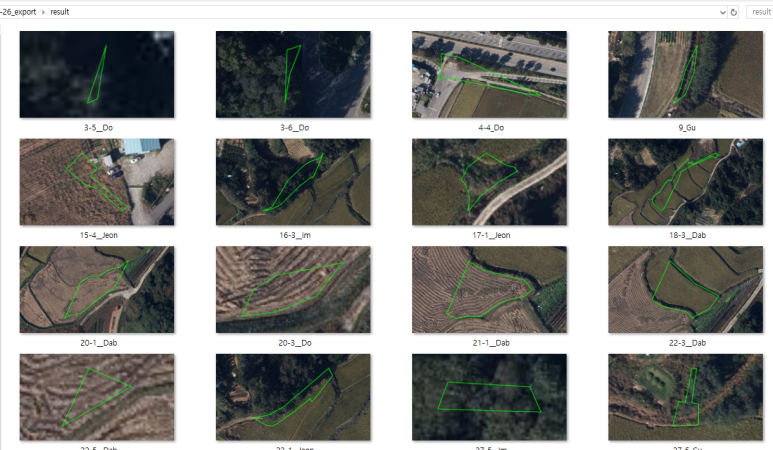Select the 9_Gu image thumbnail
This screenshot has width=773, height=450.
coord(685,74)
